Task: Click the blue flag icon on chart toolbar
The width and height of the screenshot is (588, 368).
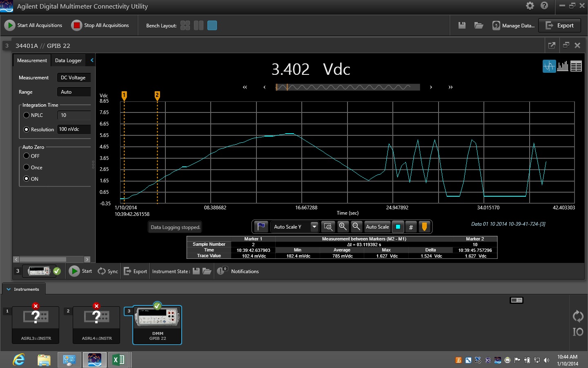Action: [x=261, y=227]
